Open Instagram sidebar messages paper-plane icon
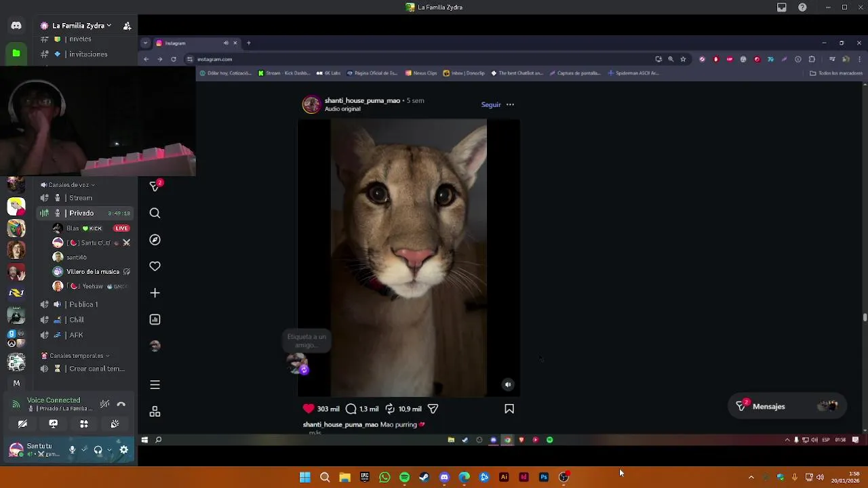868x488 pixels. click(155, 186)
